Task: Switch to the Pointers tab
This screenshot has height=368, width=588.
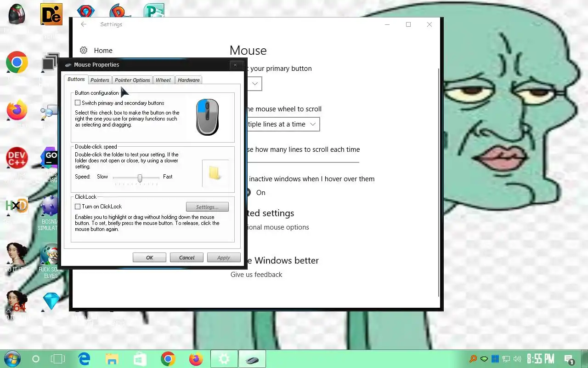Action: pyautogui.click(x=100, y=80)
